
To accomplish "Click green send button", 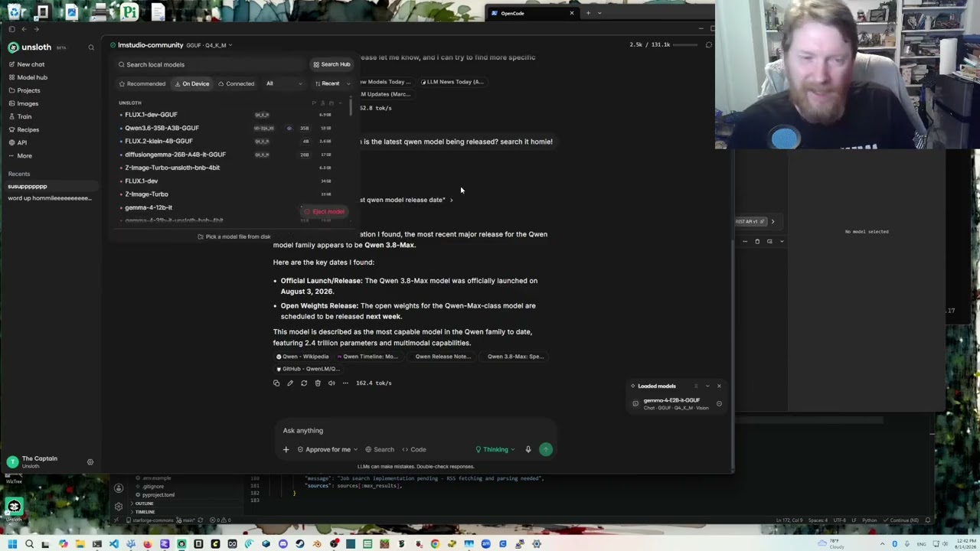I will tap(546, 449).
